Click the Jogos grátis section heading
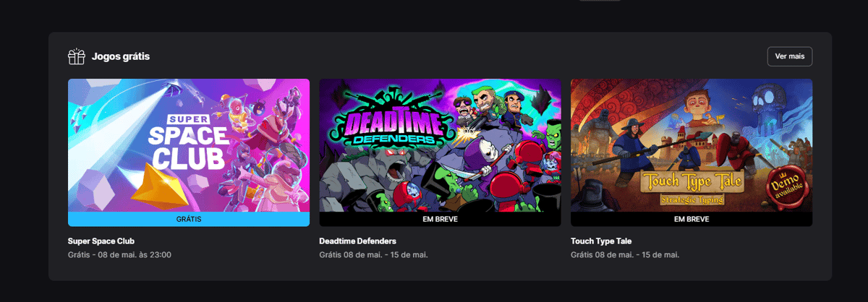Screen dimensions: 868x302 (120, 56)
